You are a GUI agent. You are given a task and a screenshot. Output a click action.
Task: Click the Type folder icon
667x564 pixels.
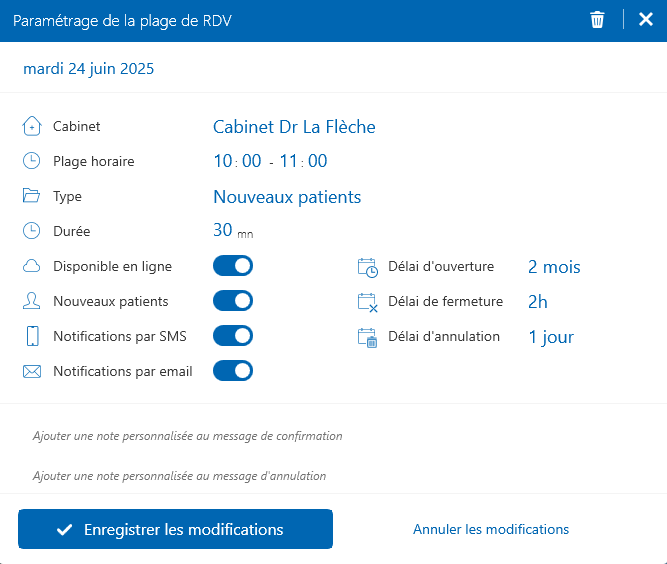[x=32, y=196]
